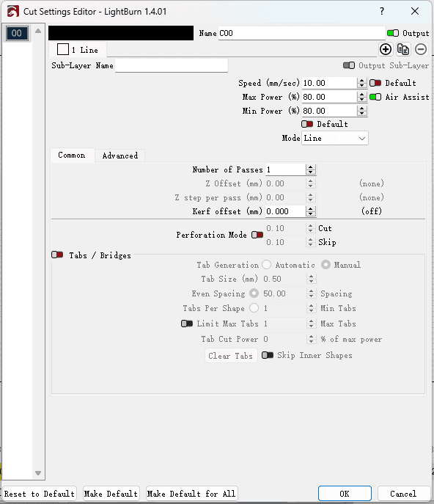The width and height of the screenshot is (434, 504).
Task: Add a new sub-layer with plus icon
Action: pos(386,49)
